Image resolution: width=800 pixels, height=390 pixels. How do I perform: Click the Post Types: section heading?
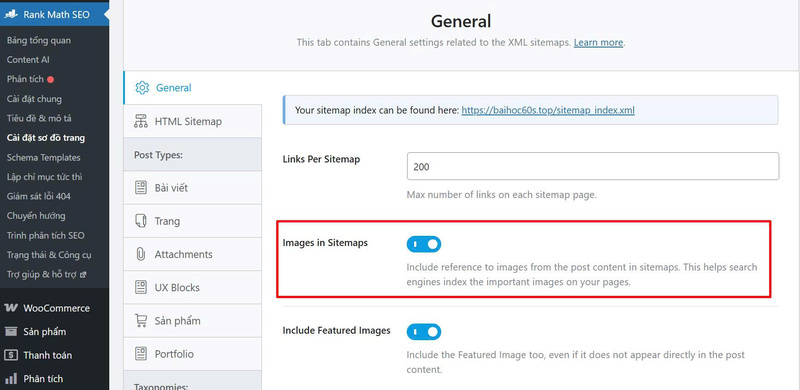[x=158, y=155]
